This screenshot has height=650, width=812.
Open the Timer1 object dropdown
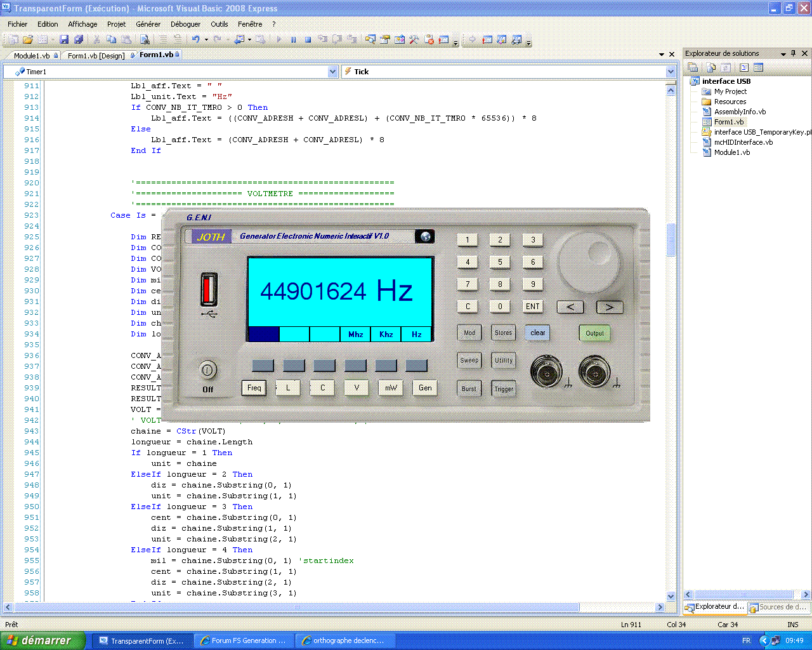point(332,72)
